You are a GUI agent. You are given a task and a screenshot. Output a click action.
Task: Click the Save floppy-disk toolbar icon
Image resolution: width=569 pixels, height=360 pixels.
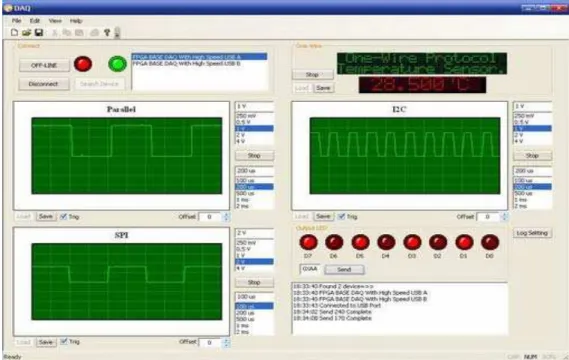click(39, 33)
